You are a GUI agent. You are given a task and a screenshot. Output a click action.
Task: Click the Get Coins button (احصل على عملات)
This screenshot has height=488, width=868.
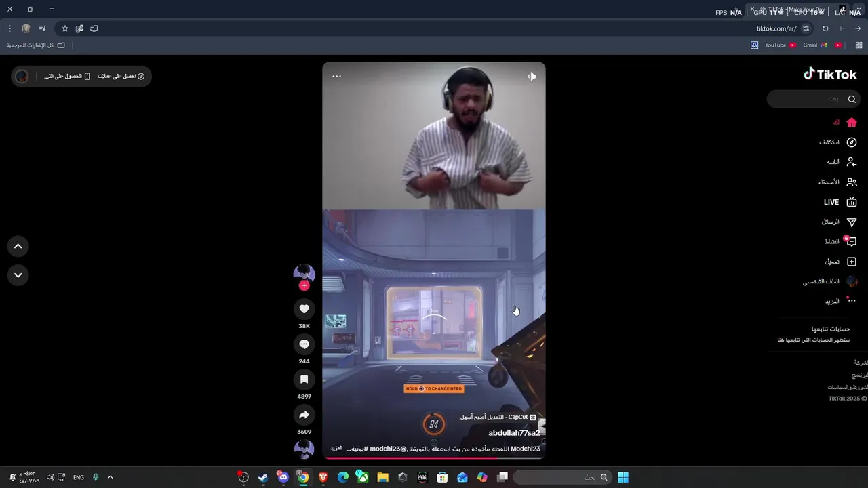coord(121,76)
